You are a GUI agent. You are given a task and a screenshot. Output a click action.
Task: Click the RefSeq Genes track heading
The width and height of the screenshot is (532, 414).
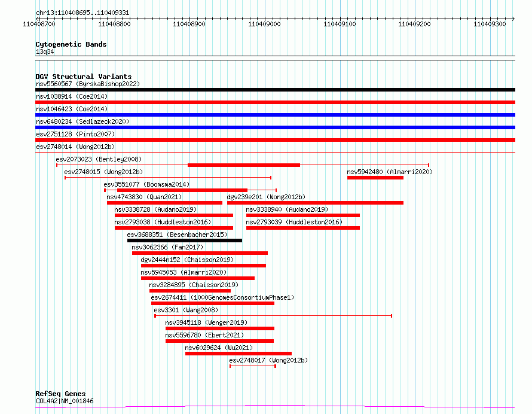[60, 394]
